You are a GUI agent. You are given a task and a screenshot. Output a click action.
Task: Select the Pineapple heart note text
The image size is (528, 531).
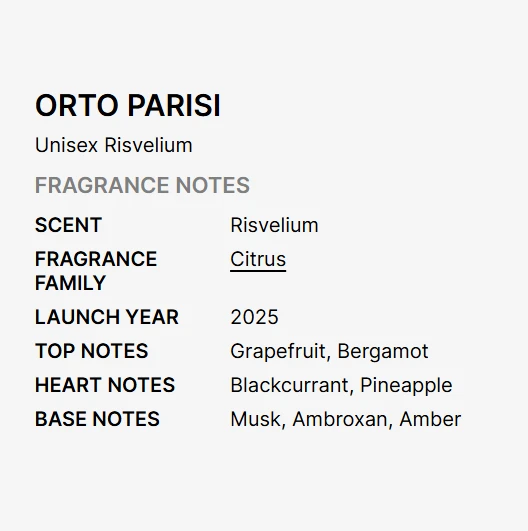coord(406,386)
